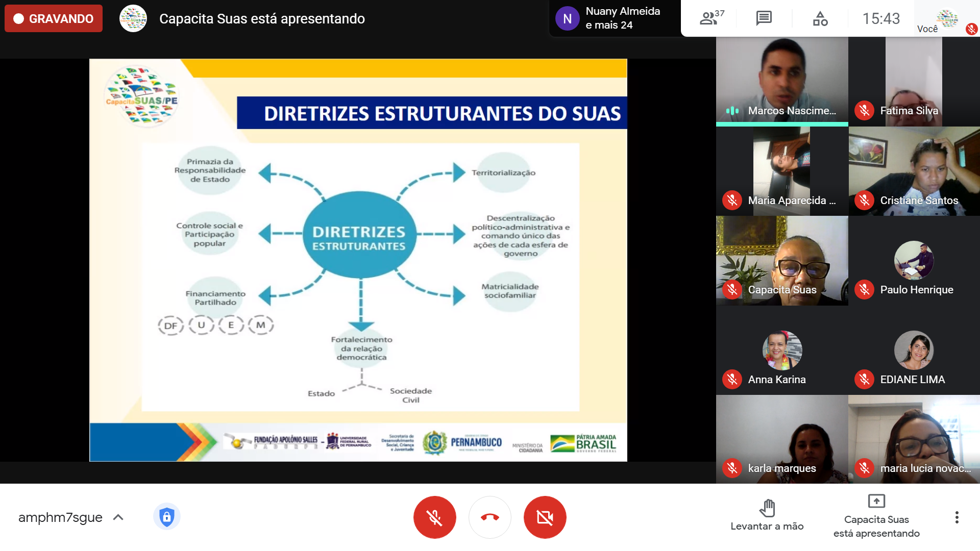Click your own Você self-view thumbnail
The height and width of the screenshot is (551, 980).
click(947, 18)
